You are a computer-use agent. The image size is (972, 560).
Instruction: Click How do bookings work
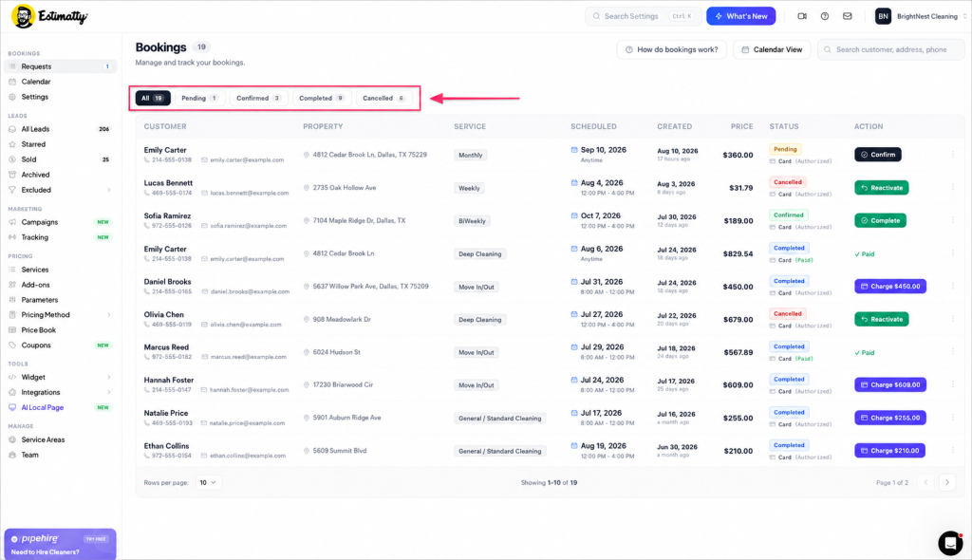[671, 49]
